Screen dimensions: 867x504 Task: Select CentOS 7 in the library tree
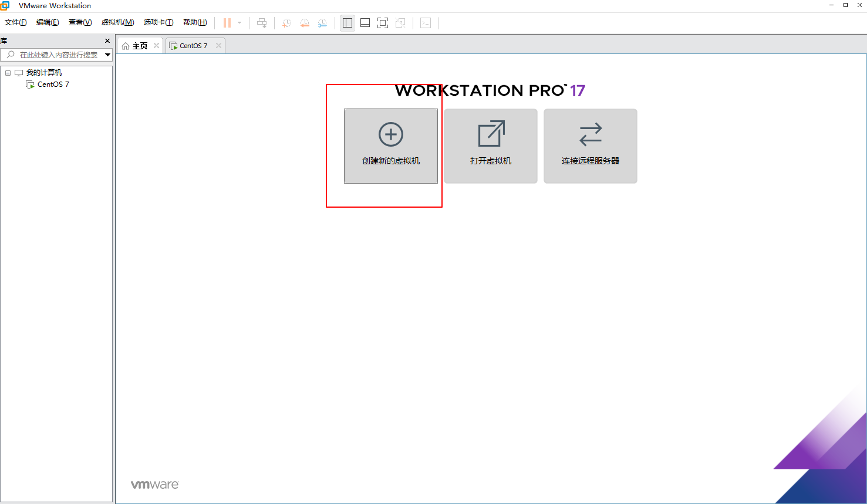[53, 84]
